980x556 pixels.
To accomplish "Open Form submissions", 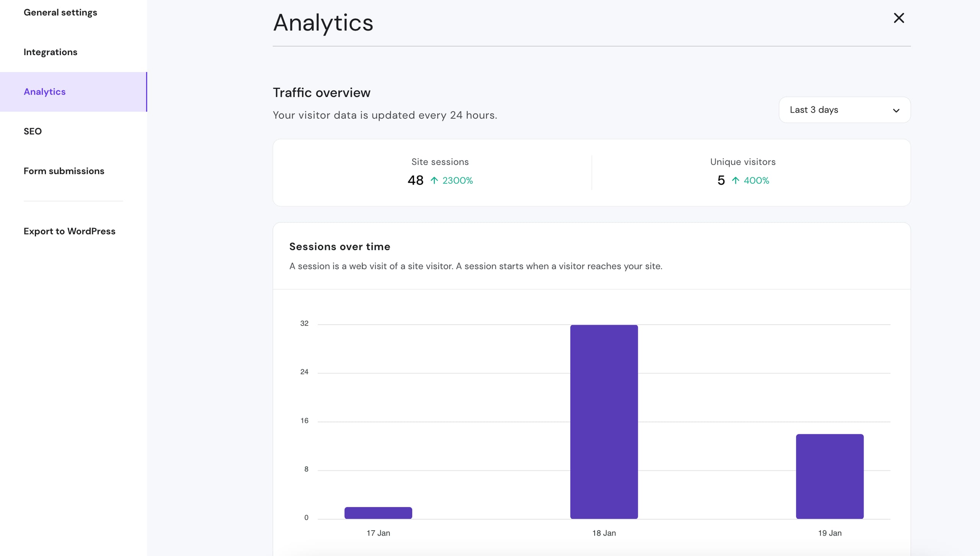I will [x=64, y=171].
